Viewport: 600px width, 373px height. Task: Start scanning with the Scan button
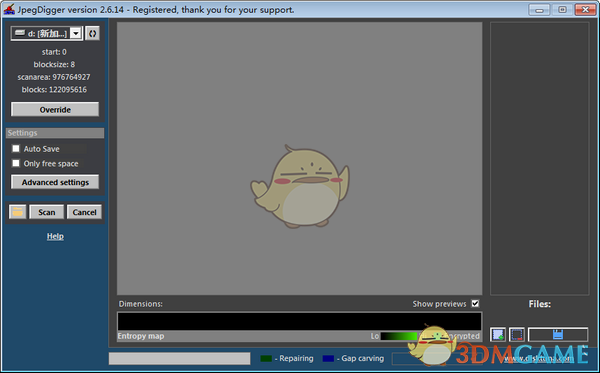46,212
